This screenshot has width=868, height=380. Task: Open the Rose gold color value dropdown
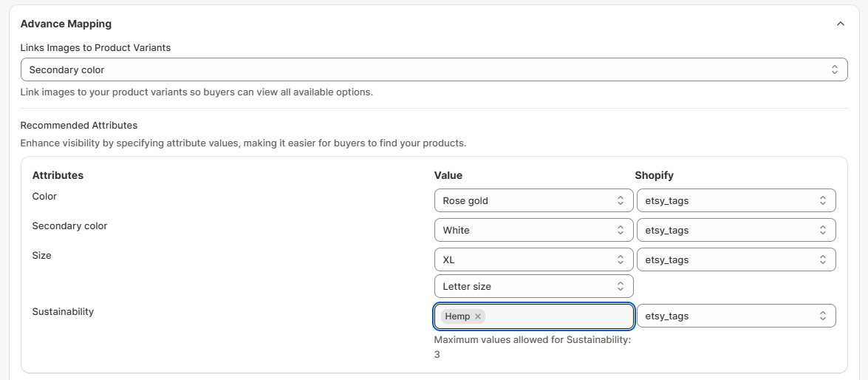coord(533,200)
